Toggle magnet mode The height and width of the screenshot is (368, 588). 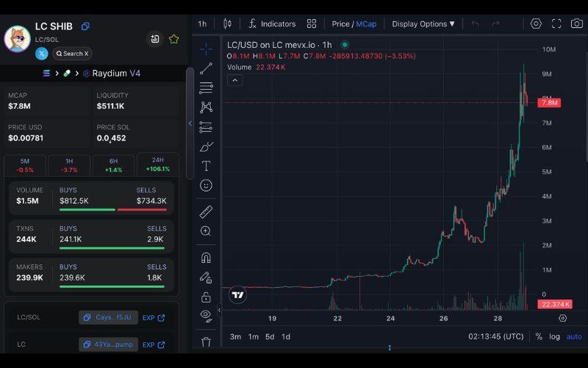pos(206,258)
